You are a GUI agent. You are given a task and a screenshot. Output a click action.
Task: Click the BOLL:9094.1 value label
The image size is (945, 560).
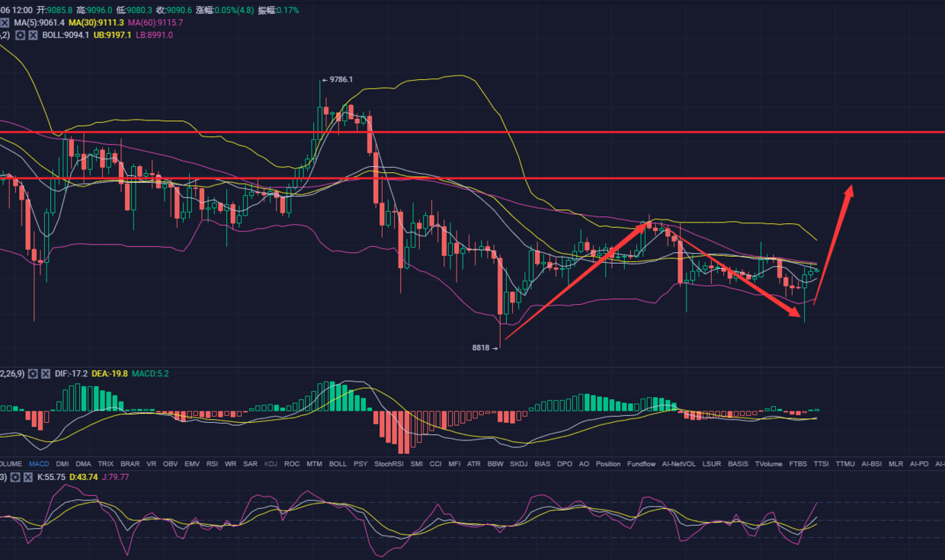coord(66,35)
